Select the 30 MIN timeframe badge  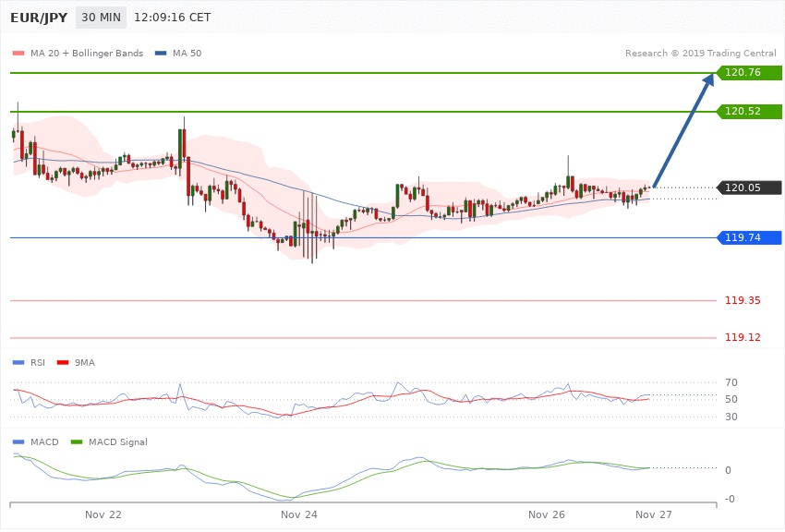click(101, 18)
